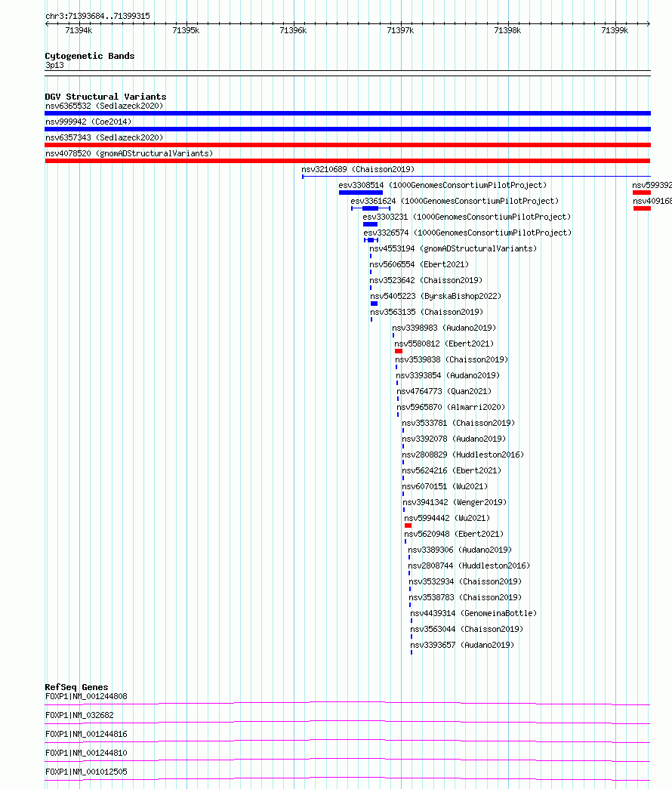Image resolution: width=672 pixels, height=789 pixels.
Task: Open nsv5405223 (ByrskaBishop2022) variant
Action: (x=436, y=297)
